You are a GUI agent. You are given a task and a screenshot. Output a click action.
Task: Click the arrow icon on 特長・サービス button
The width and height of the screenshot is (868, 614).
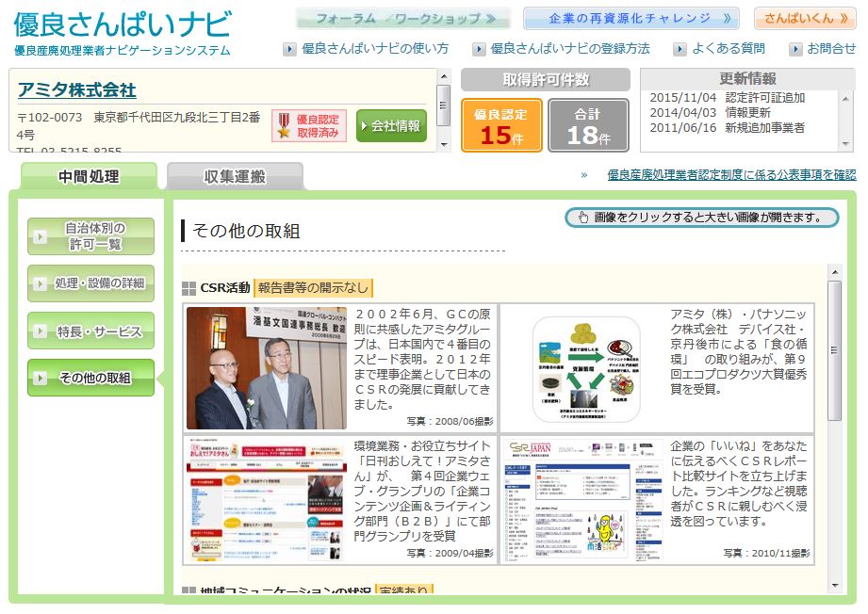pyautogui.click(x=40, y=331)
